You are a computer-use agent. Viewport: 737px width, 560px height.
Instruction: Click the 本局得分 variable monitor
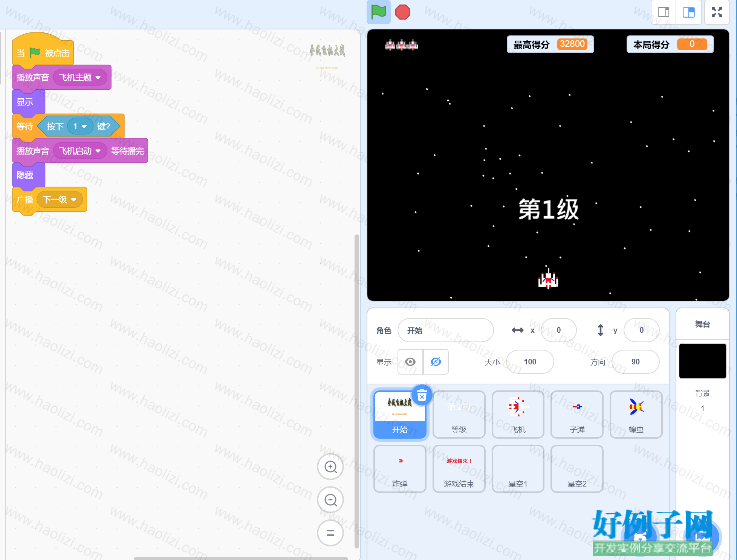(x=670, y=44)
